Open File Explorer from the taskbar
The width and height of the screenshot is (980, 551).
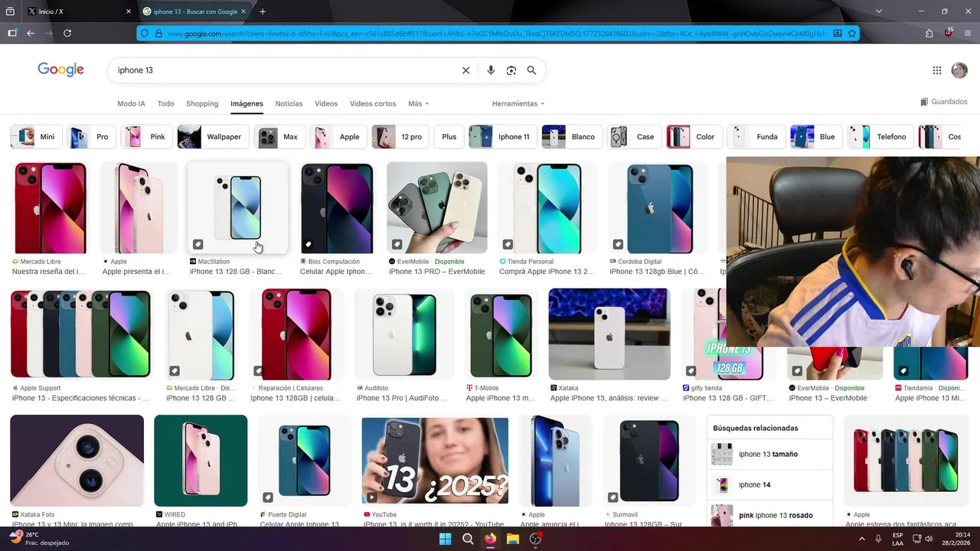513,539
